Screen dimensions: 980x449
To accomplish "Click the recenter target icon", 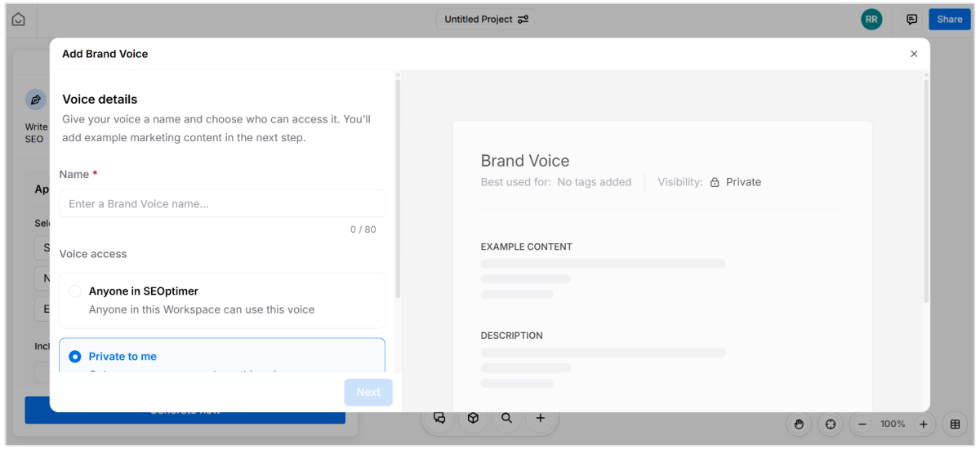I will click(831, 424).
